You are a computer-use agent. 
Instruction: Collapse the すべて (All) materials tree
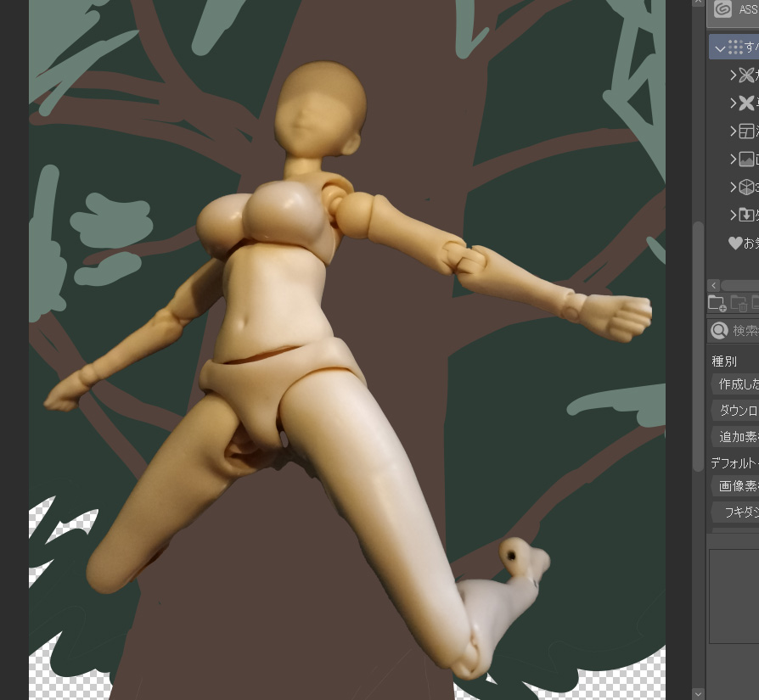point(720,48)
